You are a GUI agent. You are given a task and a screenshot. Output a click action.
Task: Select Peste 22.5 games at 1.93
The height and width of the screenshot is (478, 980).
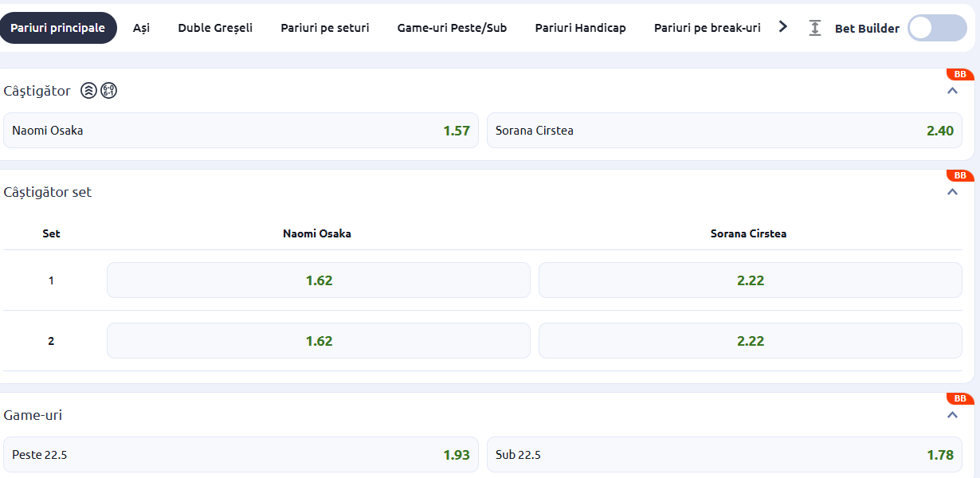(x=241, y=455)
